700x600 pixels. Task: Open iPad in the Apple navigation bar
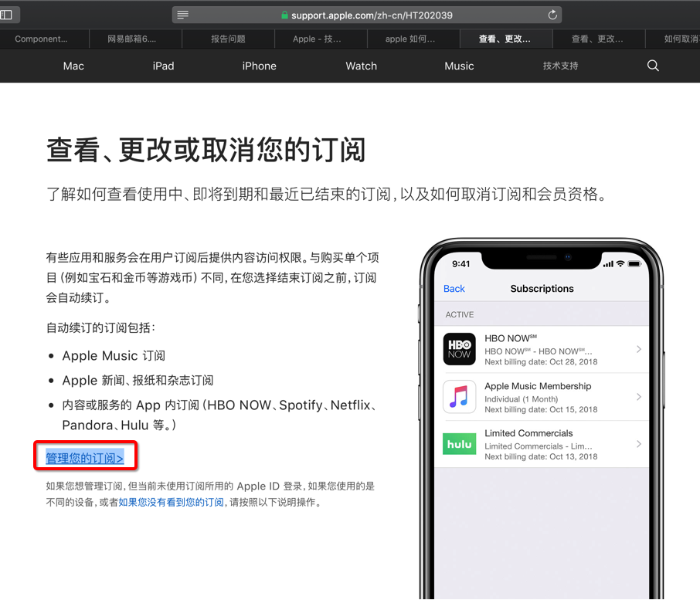(x=163, y=66)
